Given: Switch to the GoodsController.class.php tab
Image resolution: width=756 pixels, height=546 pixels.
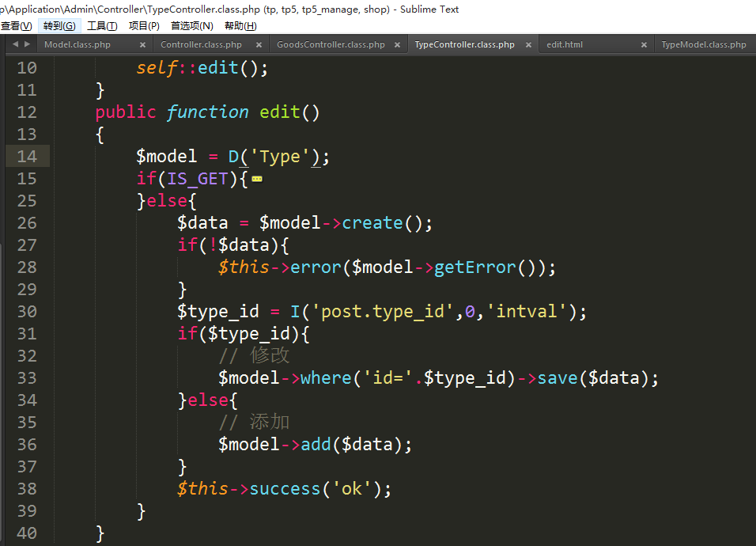Looking at the screenshot, I should point(331,45).
